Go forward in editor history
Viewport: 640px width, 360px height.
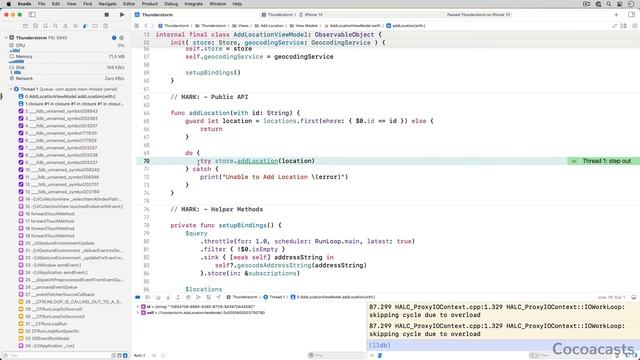click(x=152, y=26)
